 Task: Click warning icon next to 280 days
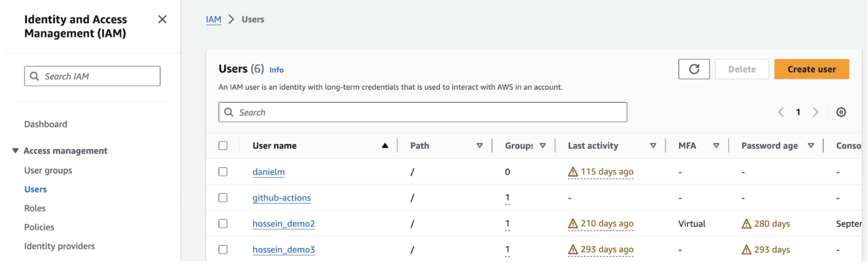coord(746,224)
